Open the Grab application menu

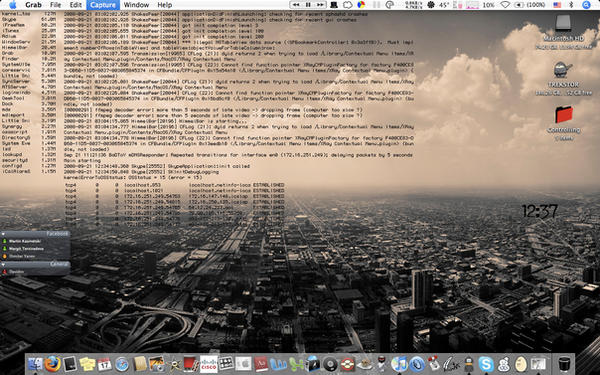33,5
